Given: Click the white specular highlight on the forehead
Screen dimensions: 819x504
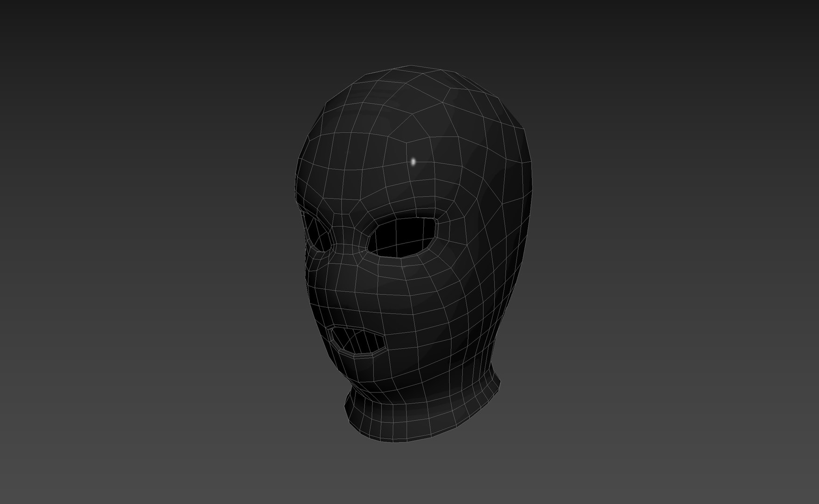Looking at the screenshot, I should tap(413, 162).
